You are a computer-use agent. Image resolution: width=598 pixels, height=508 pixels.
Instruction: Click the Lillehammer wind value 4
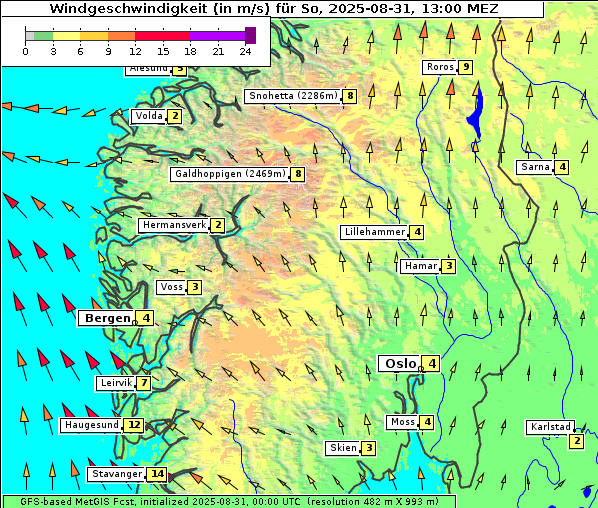(x=417, y=232)
